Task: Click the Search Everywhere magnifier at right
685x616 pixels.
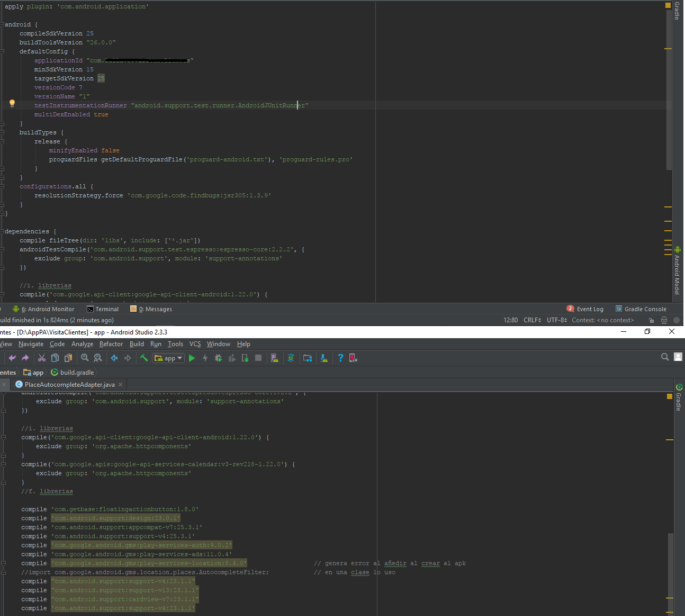Action: pos(665,357)
